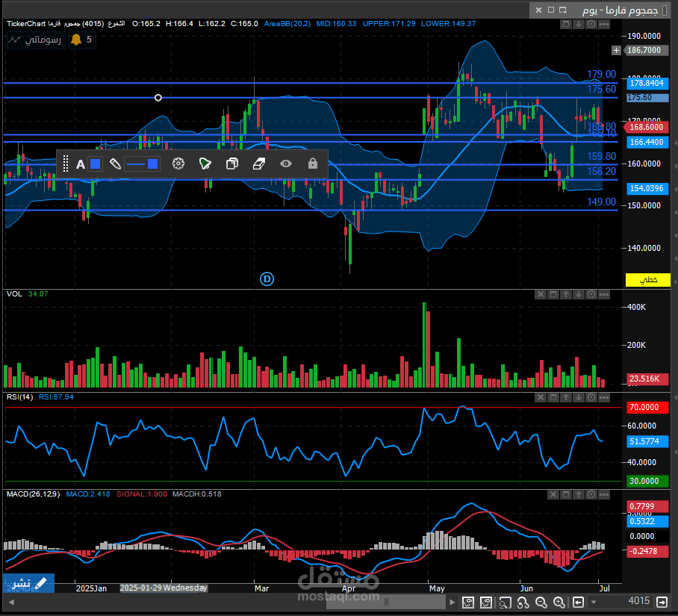Viewport: 678px width, 616px height.
Task: Move the MACD panel up
Action: click(x=579, y=494)
